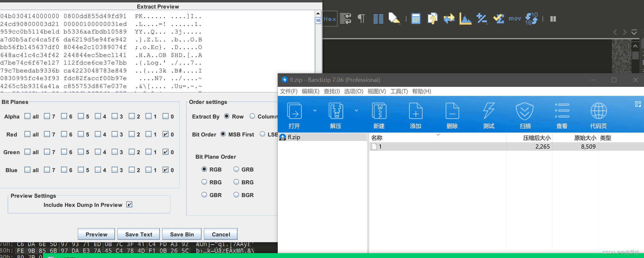Expand the dropdown arrow next to 打开

point(315,111)
